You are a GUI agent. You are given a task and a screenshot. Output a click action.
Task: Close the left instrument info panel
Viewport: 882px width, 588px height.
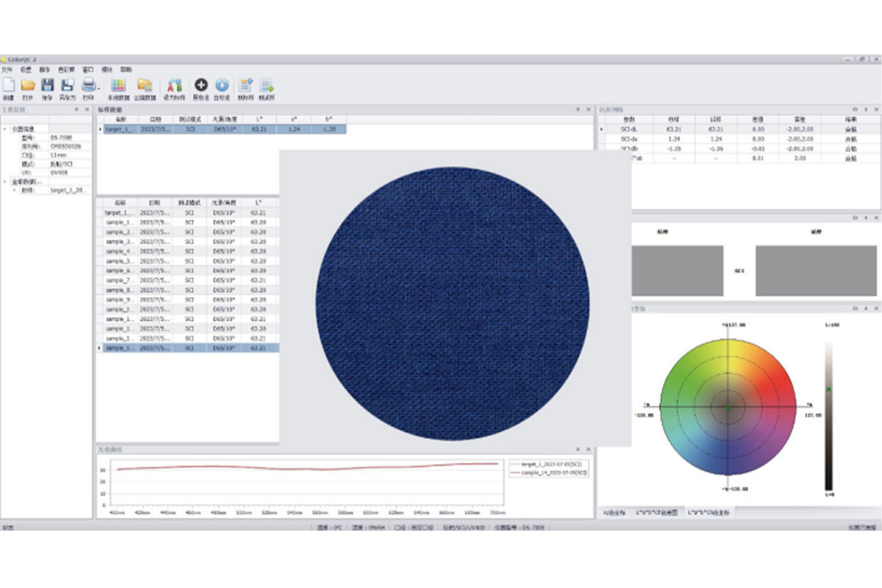coord(87,110)
